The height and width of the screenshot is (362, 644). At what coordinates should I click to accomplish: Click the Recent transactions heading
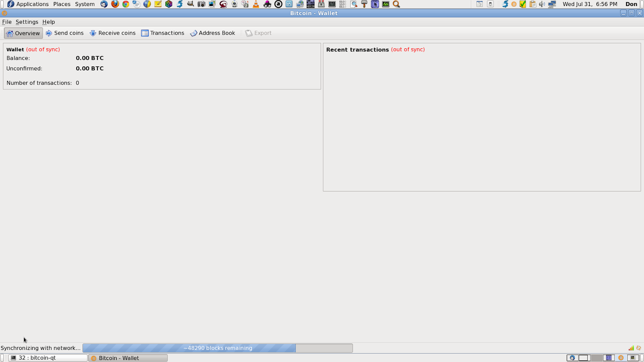pyautogui.click(x=357, y=49)
